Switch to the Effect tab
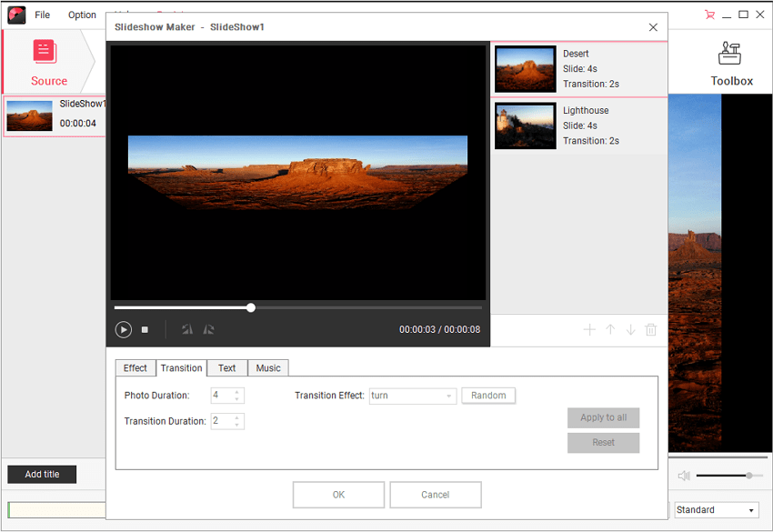773x532 pixels. pos(136,368)
